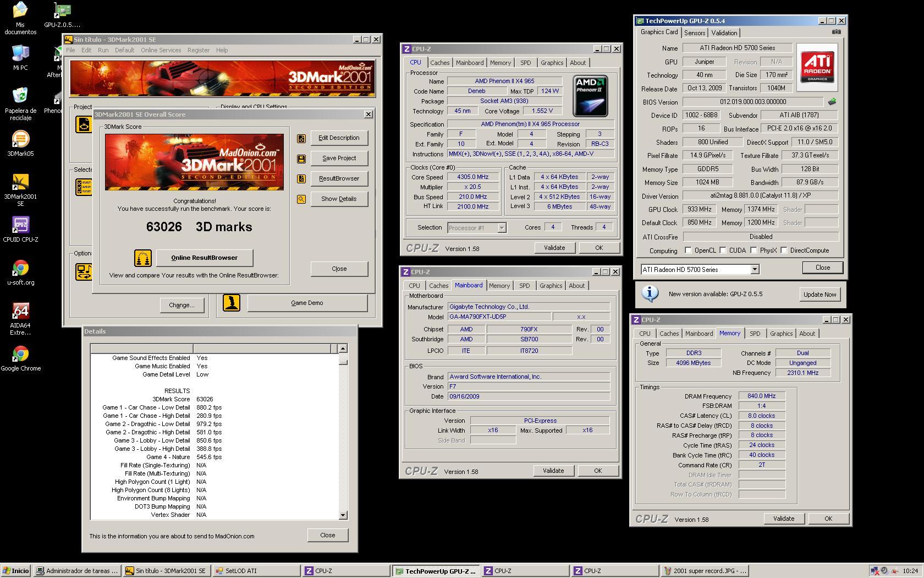Click the GPU-Z BIOS save chip icon
924x578 pixels.
[x=832, y=101]
